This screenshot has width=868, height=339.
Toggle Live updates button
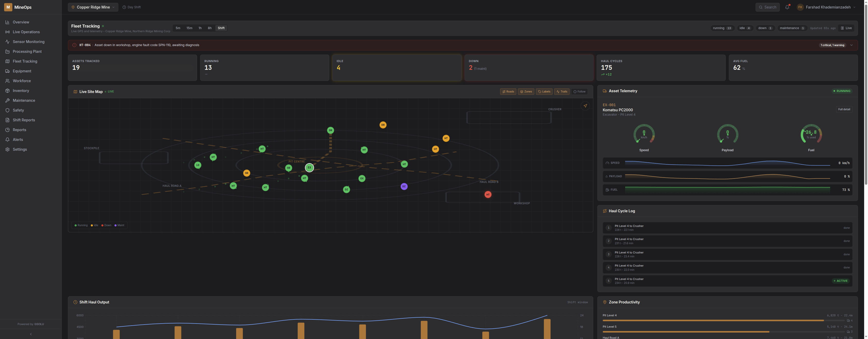coord(846,28)
